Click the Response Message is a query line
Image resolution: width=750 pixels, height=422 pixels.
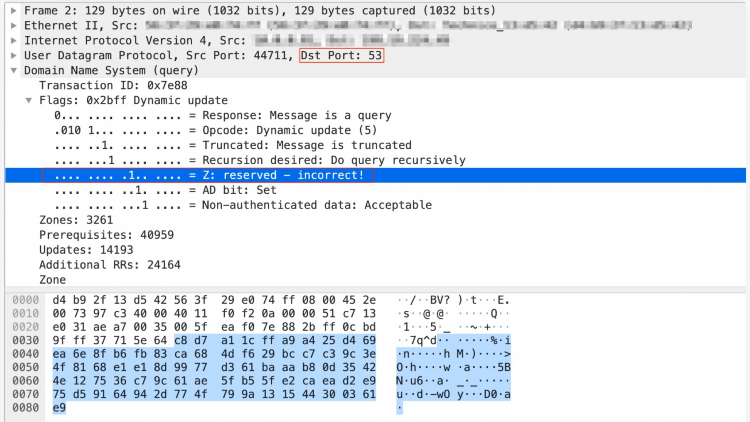(x=222, y=115)
